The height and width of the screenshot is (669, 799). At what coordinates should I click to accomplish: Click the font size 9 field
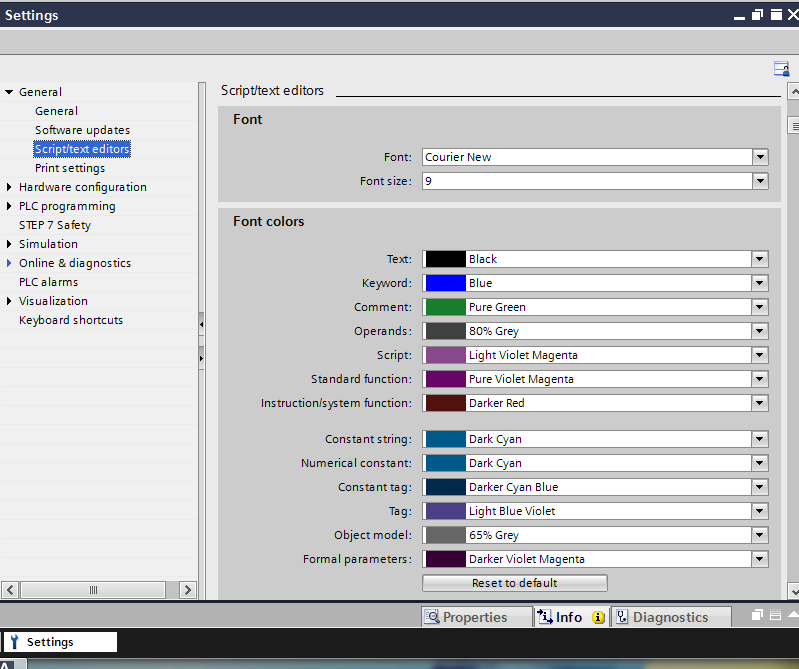[x=587, y=181]
